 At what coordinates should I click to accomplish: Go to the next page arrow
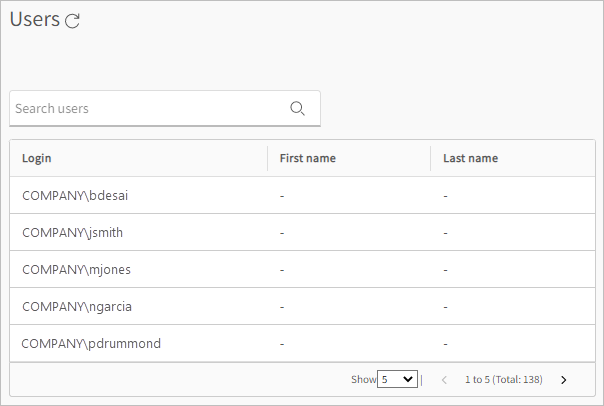click(564, 380)
